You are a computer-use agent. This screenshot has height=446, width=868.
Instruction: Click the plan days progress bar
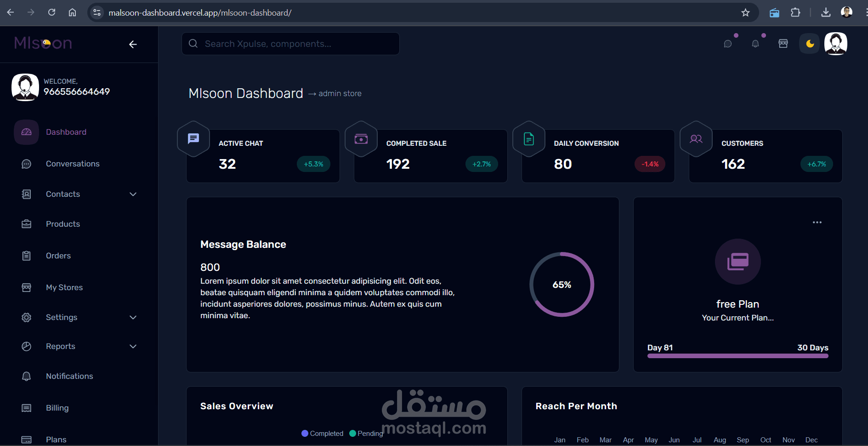coord(738,356)
